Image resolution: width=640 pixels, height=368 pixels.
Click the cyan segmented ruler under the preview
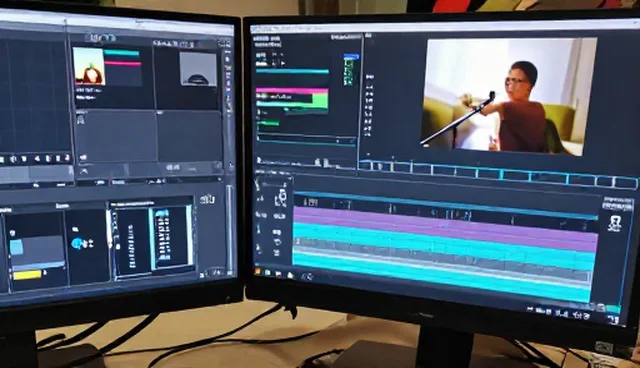tap(498, 173)
